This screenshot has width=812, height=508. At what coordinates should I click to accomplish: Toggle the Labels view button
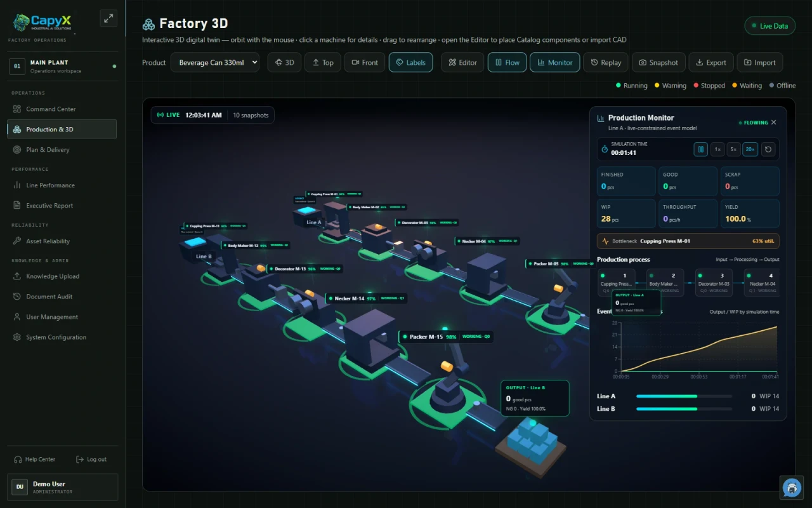(411, 62)
